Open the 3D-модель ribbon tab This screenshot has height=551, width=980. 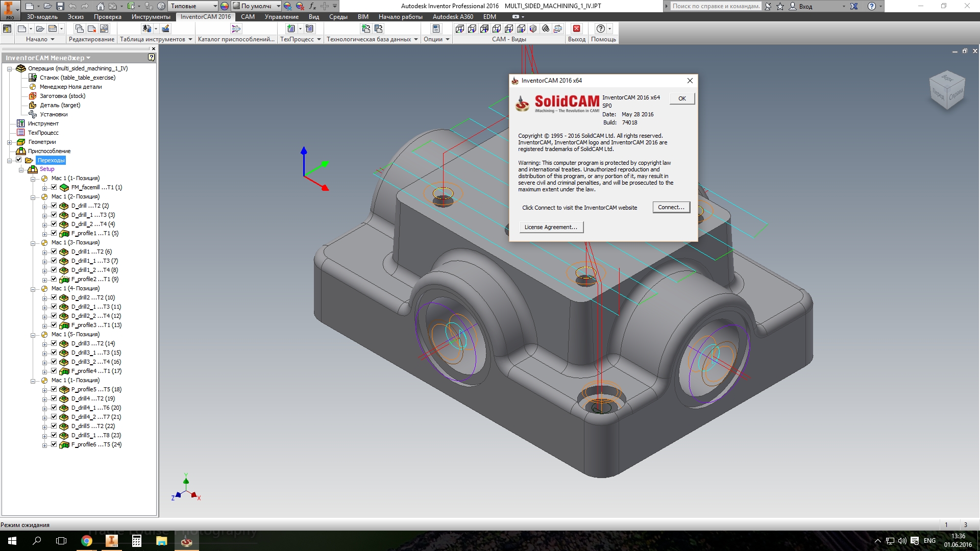pos(42,17)
